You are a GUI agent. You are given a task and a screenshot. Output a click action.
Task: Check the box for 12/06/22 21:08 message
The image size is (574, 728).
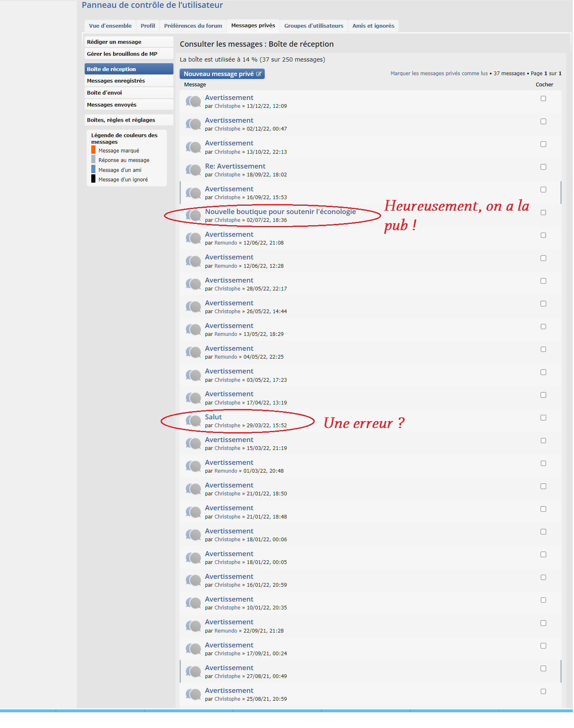(x=543, y=235)
